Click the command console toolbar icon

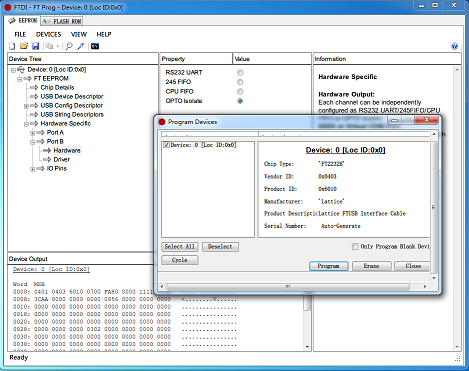(x=95, y=46)
